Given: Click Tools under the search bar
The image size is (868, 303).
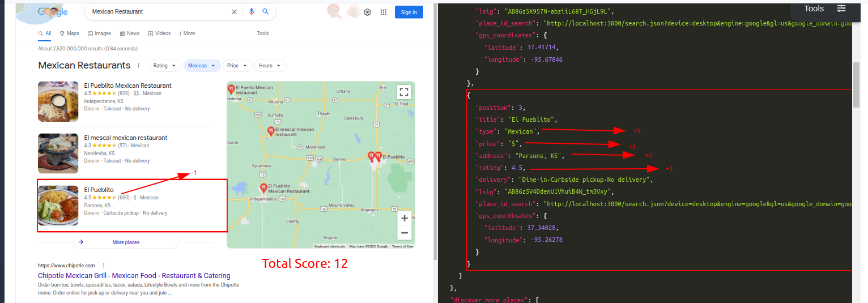Looking at the screenshot, I should (263, 33).
